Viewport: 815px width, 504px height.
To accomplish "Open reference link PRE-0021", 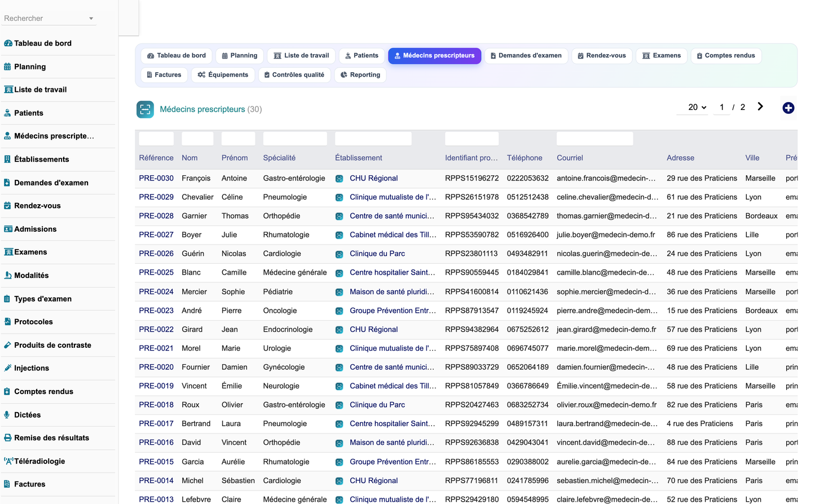I will pos(156,348).
